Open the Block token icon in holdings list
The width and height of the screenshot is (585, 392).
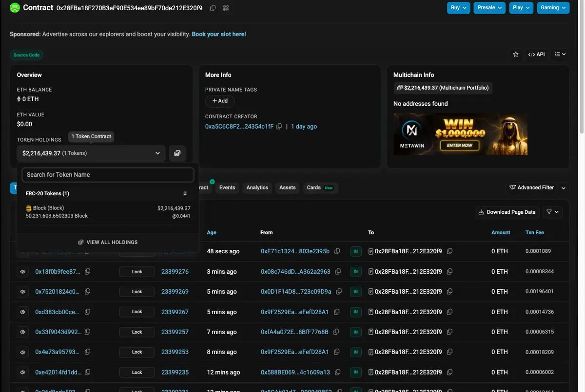pyautogui.click(x=29, y=208)
